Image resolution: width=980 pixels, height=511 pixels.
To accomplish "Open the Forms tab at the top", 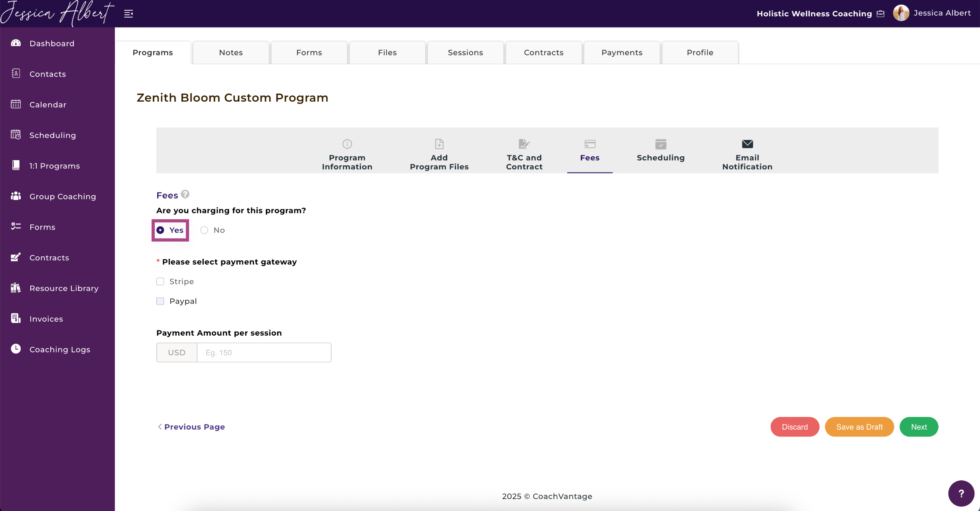I will (x=309, y=53).
